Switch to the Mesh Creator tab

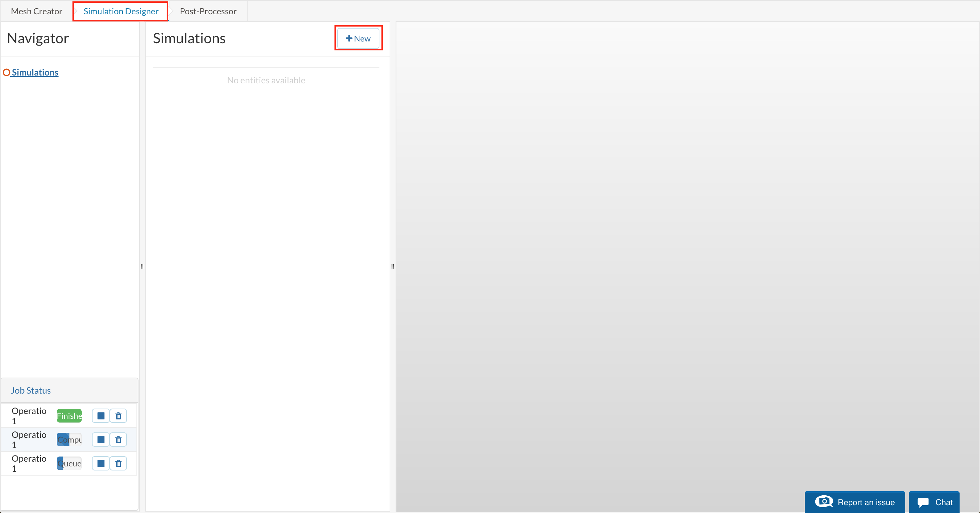click(x=36, y=12)
